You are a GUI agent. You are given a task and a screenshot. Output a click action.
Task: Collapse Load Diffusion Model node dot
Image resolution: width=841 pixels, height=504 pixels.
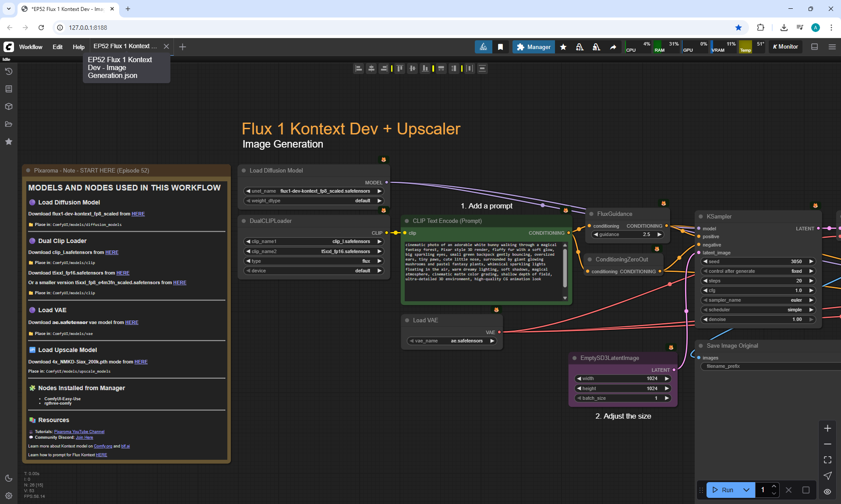coord(244,170)
